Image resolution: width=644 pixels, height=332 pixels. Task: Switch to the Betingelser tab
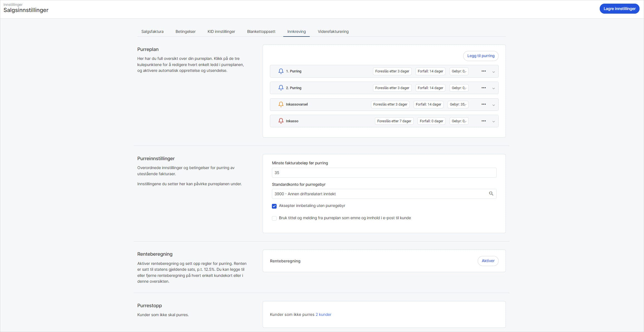click(186, 31)
